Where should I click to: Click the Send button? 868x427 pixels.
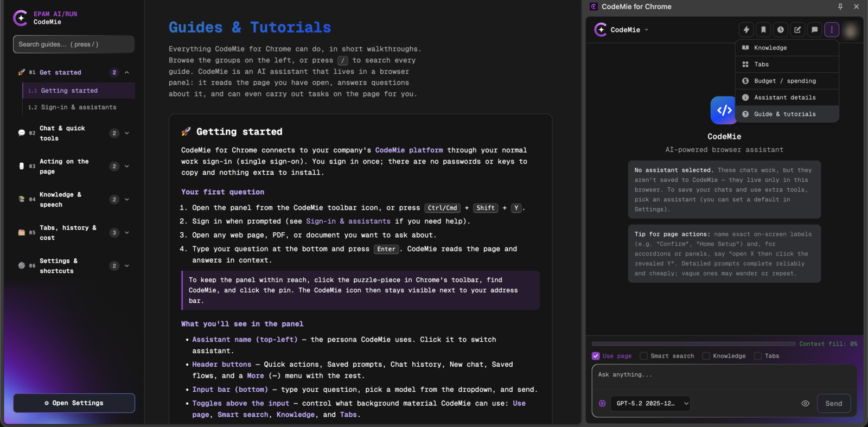coord(834,403)
